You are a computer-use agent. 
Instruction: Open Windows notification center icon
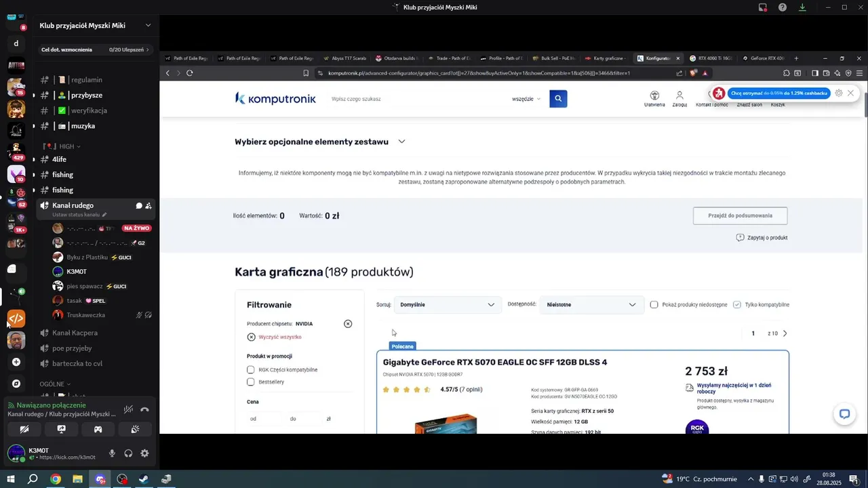pyautogui.click(x=854, y=479)
